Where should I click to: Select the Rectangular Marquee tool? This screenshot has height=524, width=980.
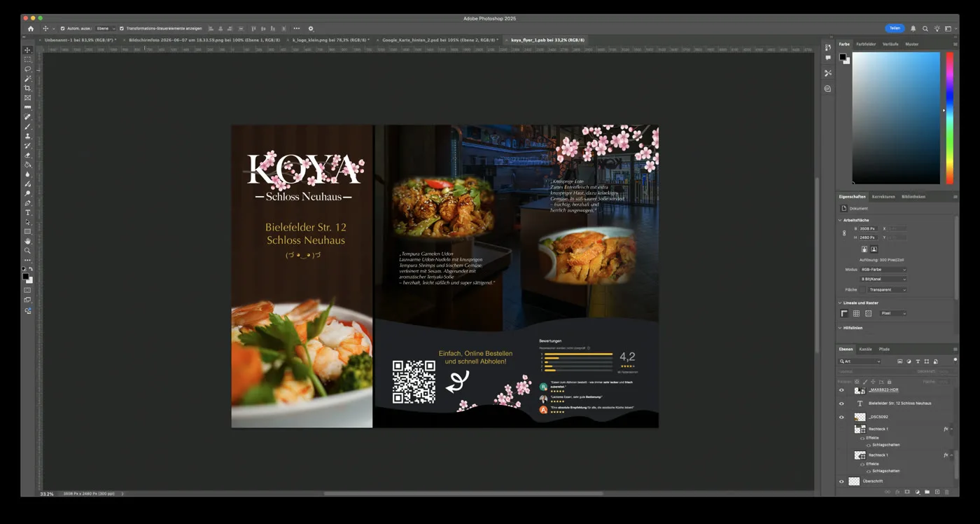pos(28,60)
